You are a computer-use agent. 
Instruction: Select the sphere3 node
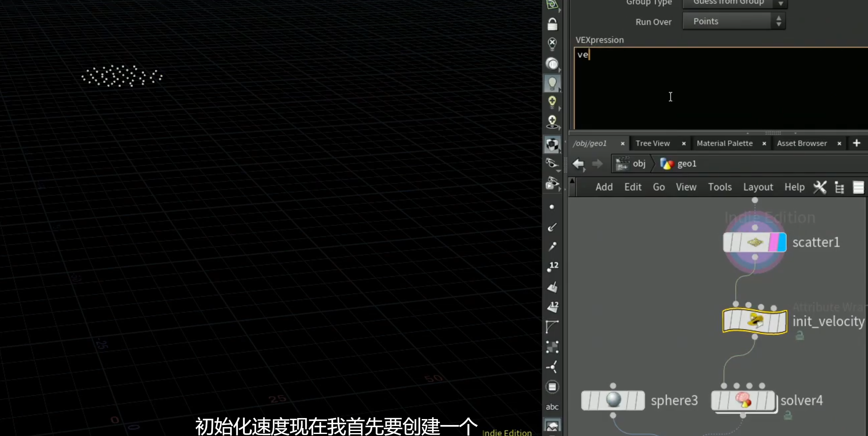coord(612,400)
